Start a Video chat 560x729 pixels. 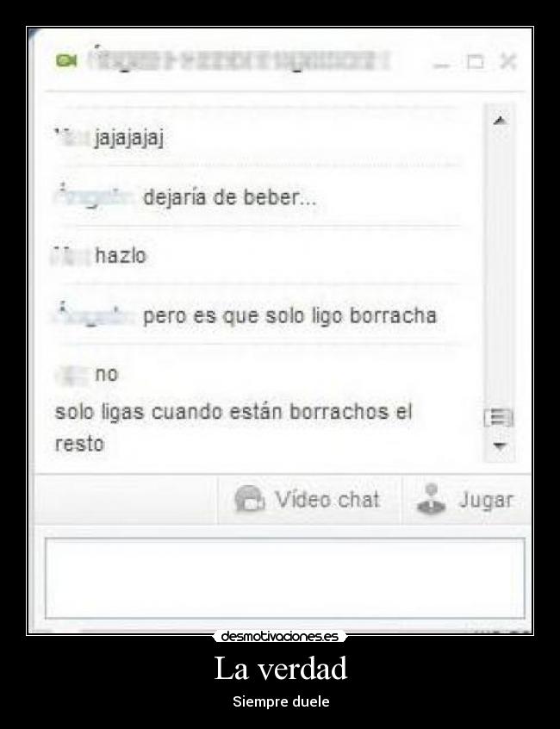pyautogui.click(x=308, y=500)
